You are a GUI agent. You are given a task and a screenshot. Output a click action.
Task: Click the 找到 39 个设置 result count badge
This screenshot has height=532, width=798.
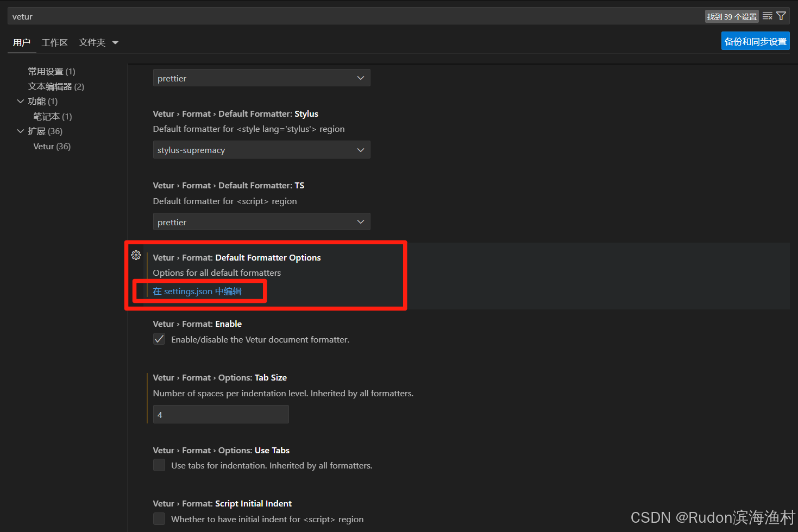tap(732, 17)
